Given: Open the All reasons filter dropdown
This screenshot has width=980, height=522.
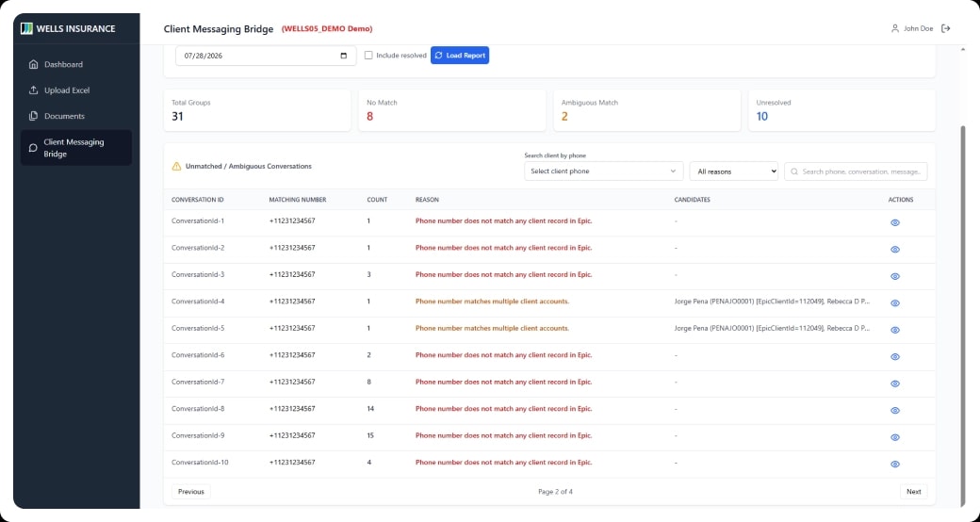Looking at the screenshot, I should click(733, 171).
